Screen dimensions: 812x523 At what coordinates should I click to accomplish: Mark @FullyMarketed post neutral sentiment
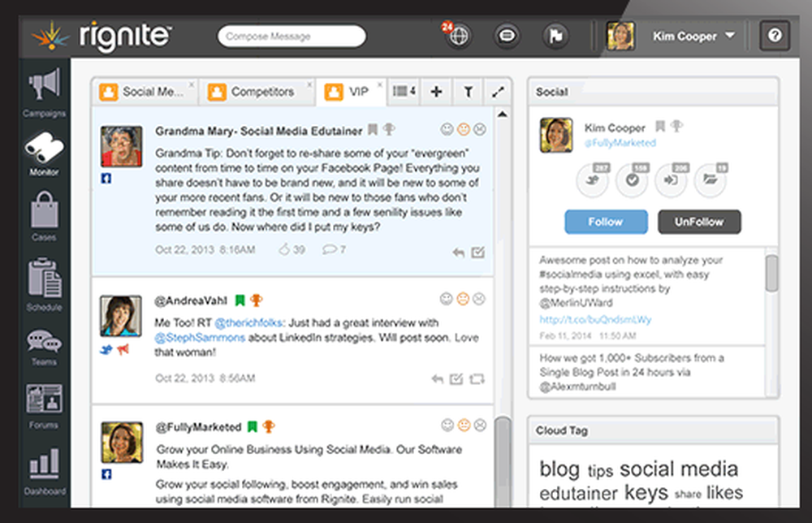click(464, 425)
